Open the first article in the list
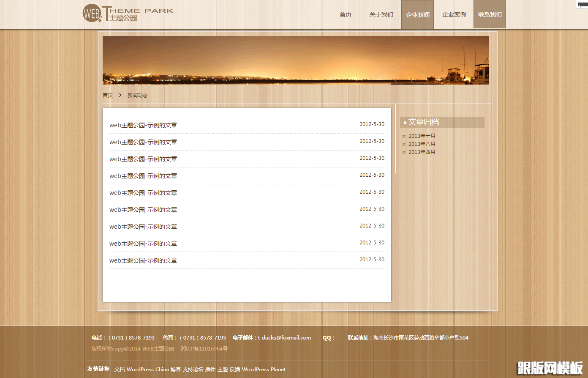The image size is (588, 378). click(x=143, y=125)
